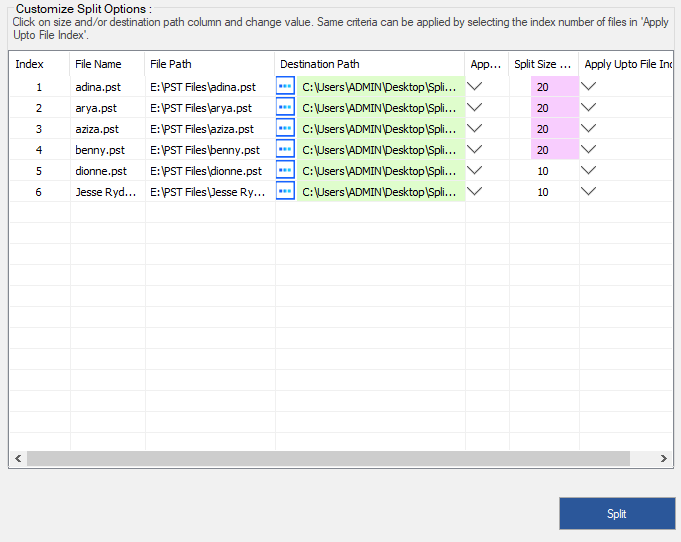Edit split size 10 for Jesse Ryd... row
The image size is (681, 542).
pos(544,192)
